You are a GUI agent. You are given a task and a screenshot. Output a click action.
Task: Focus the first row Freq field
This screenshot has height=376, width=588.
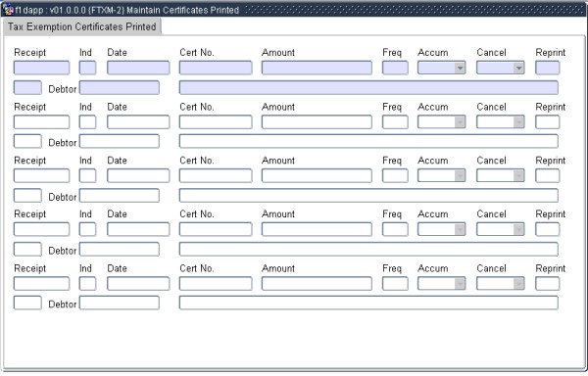click(395, 68)
